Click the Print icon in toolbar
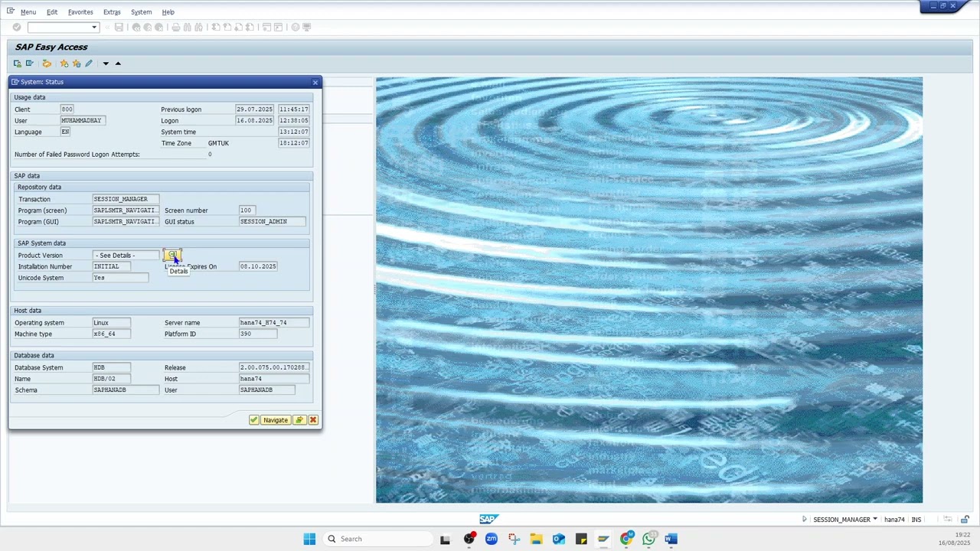The image size is (980, 551). (175, 28)
